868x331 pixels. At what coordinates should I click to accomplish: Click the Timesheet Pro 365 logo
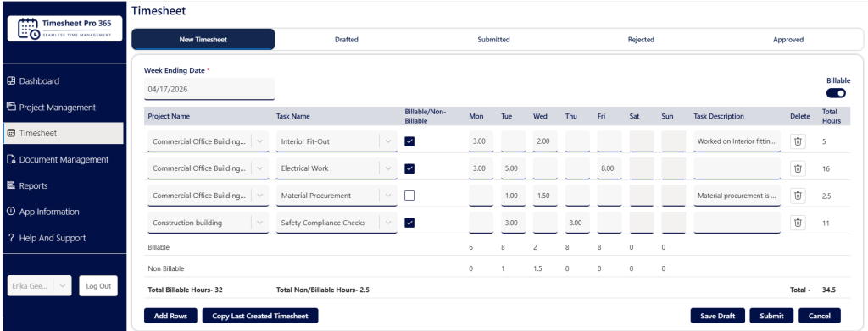pos(64,29)
